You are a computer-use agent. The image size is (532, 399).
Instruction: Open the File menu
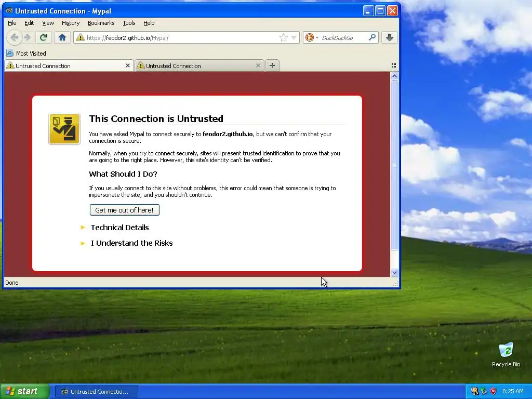click(12, 23)
